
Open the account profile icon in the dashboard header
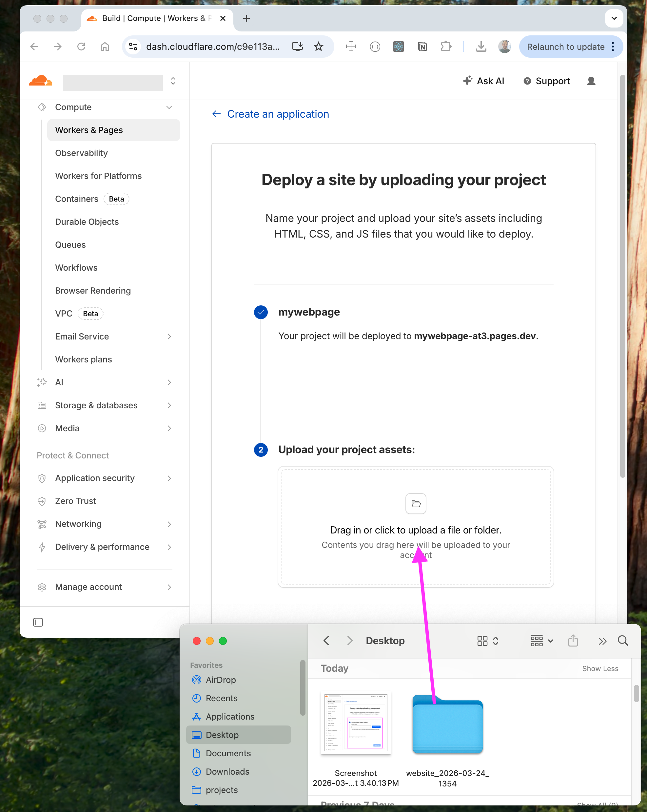(591, 81)
